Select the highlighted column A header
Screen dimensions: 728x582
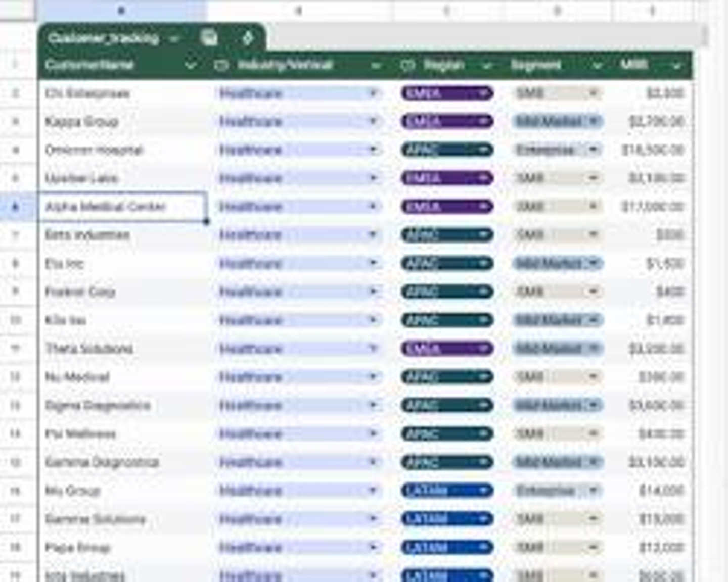pos(121,10)
